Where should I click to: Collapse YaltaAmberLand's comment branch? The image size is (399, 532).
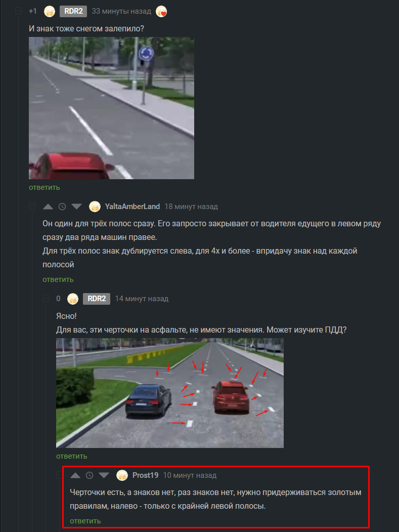[32, 207]
